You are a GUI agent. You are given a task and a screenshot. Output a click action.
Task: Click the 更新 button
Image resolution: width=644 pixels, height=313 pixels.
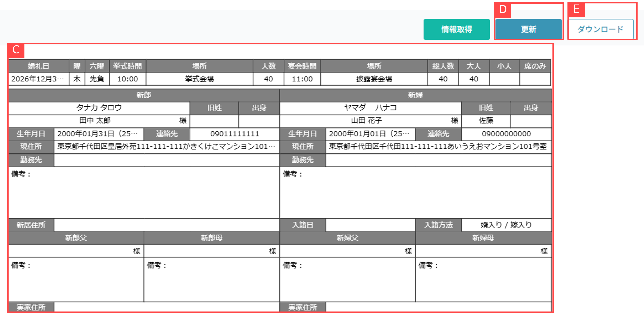(x=528, y=29)
